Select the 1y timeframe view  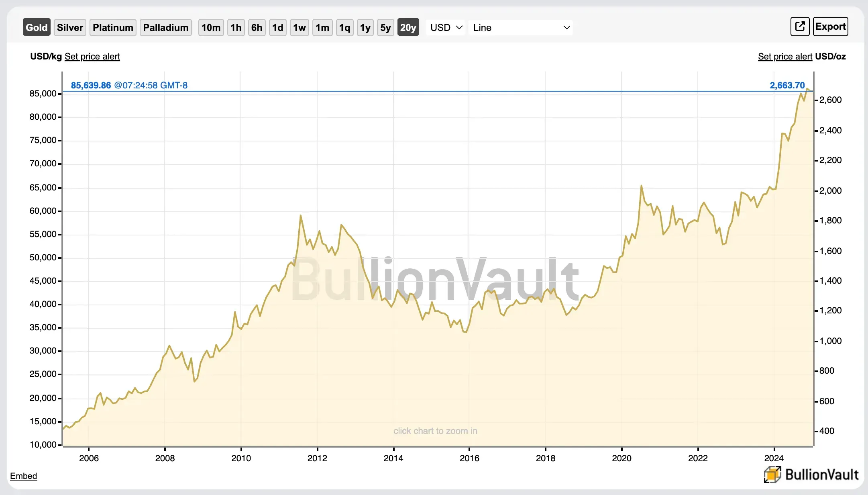pyautogui.click(x=365, y=27)
